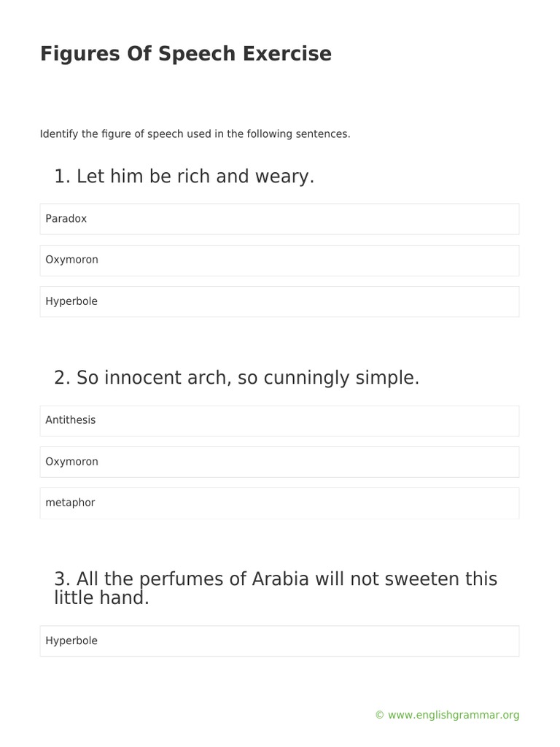
Task: Click the question 3 number label
Action: (x=63, y=579)
